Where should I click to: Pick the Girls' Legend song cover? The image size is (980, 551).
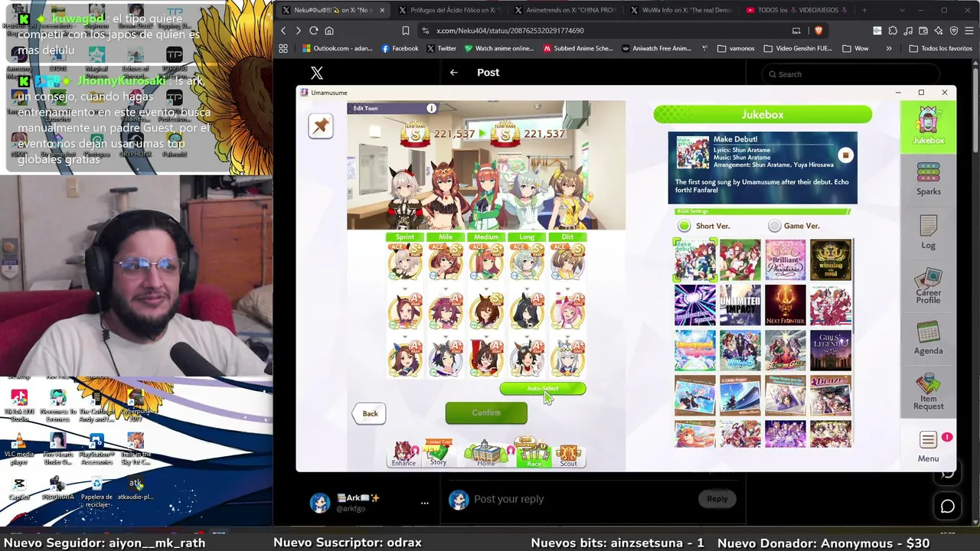point(831,350)
